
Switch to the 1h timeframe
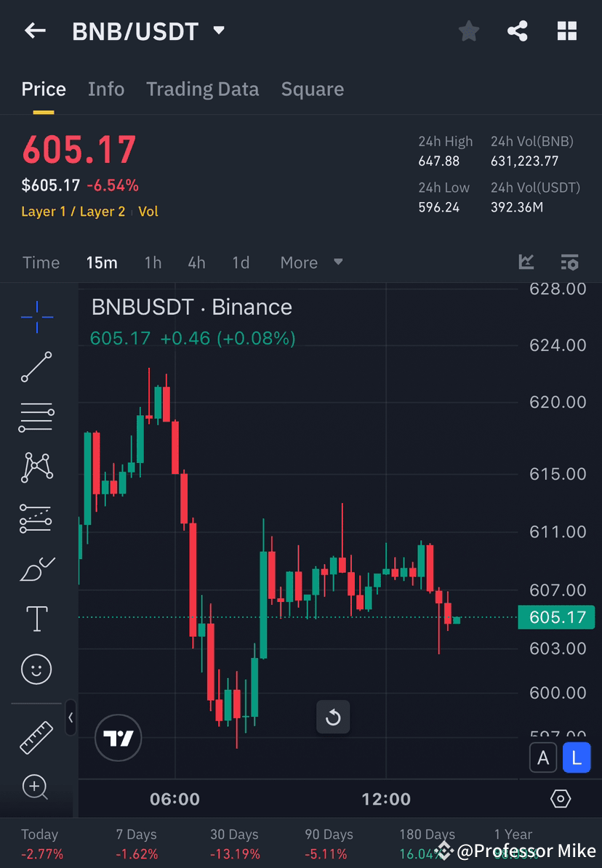(153, 262)
